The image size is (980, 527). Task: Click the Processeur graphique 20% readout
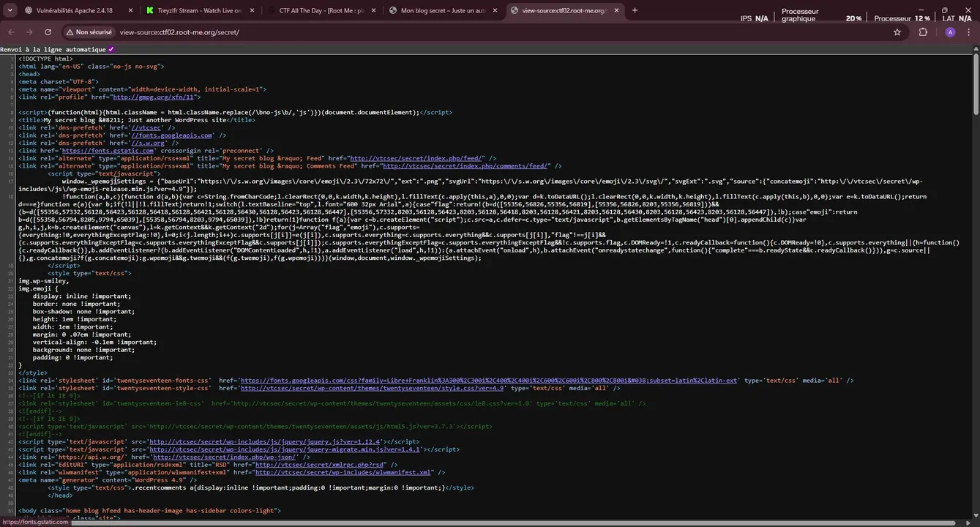pos(821,15)
